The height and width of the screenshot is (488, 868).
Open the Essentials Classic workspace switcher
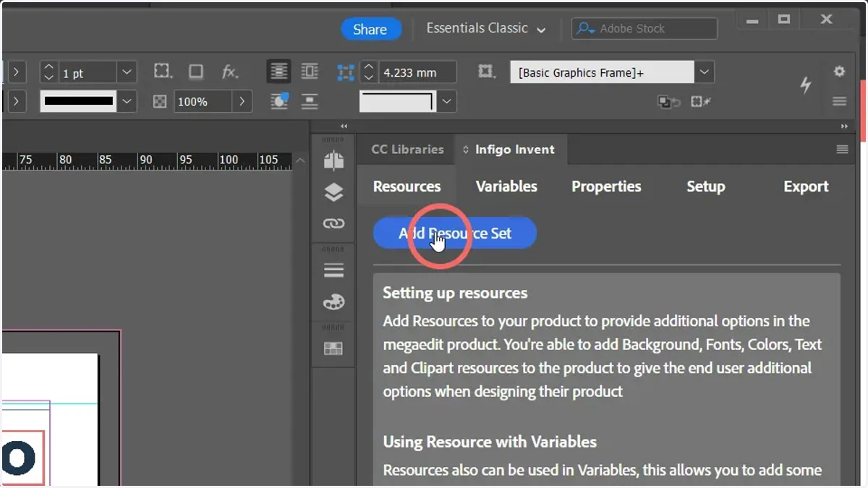tap(486, 28)
